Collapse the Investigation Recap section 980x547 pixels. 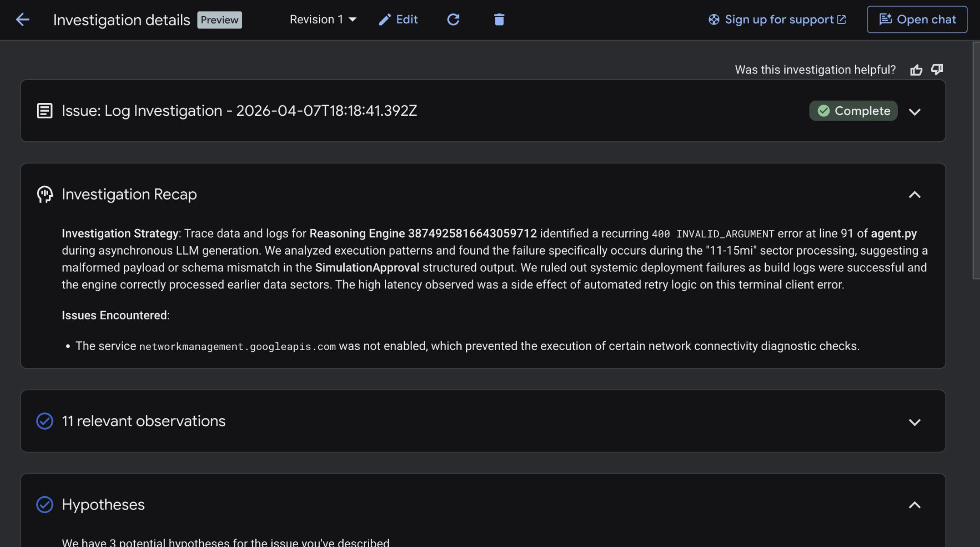[x=914, y=195]
